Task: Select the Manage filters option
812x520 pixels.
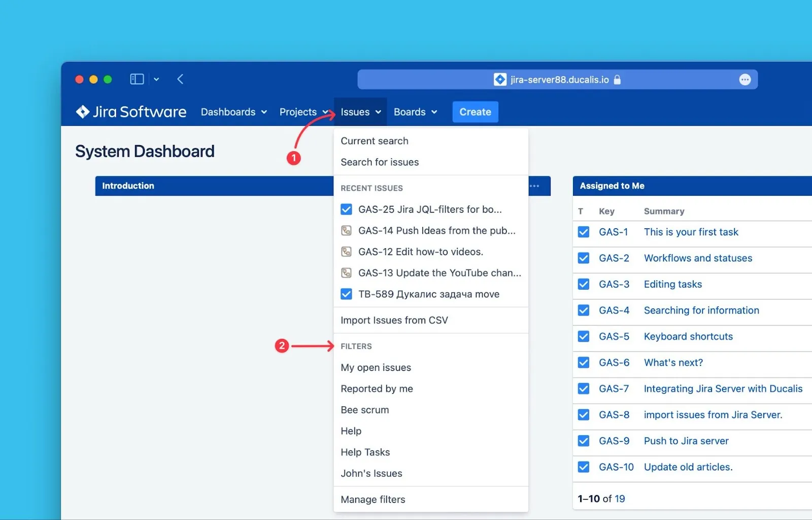Action: coord(373,499)
